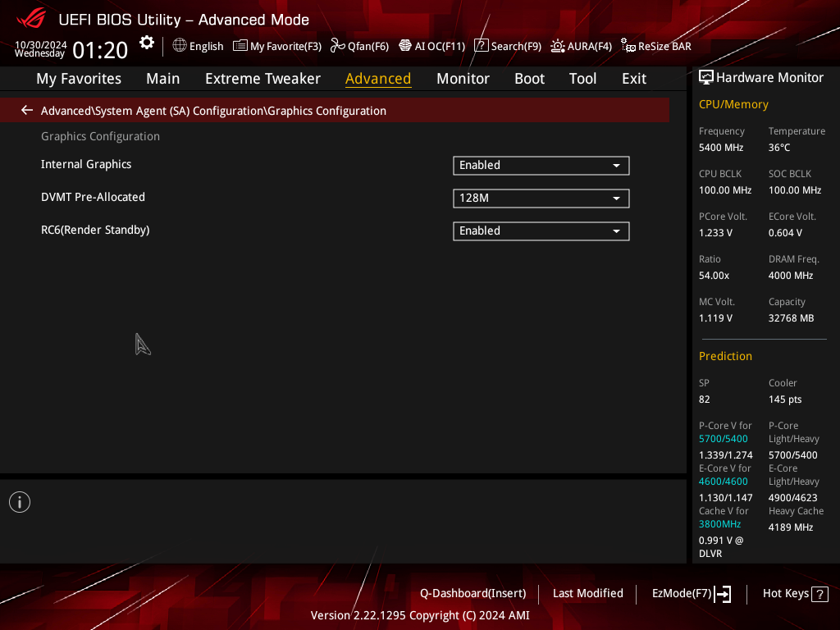The image size is (840, 630).
Task: Open Qfan(F6) fan control icon
Action: [337, 46]
